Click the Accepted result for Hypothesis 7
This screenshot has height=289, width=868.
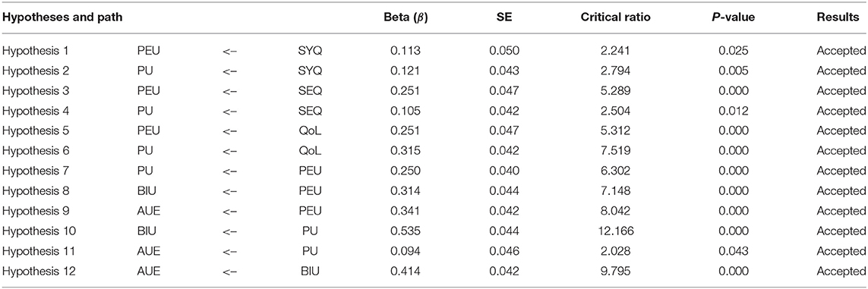841,171
